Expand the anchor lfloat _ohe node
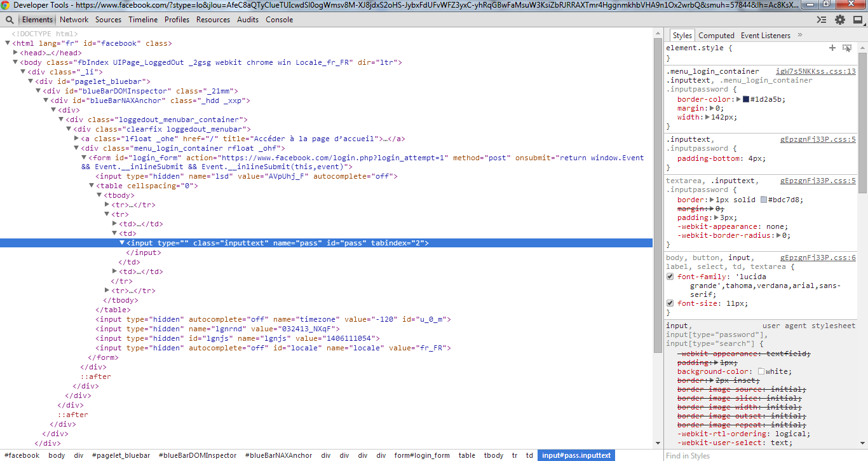Screen dimensions: 868x461 coord(76,139)
